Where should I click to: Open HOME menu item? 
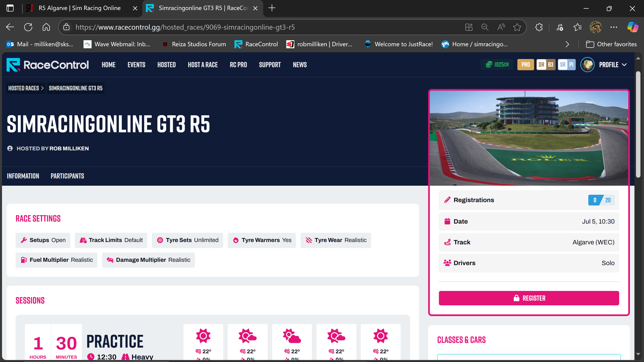tap(109, 65)
